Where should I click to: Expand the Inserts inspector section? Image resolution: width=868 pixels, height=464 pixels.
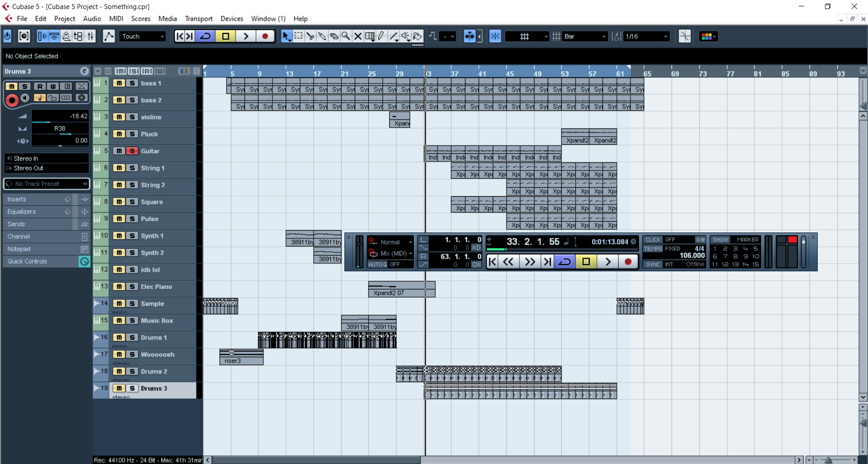pos(38,199)
